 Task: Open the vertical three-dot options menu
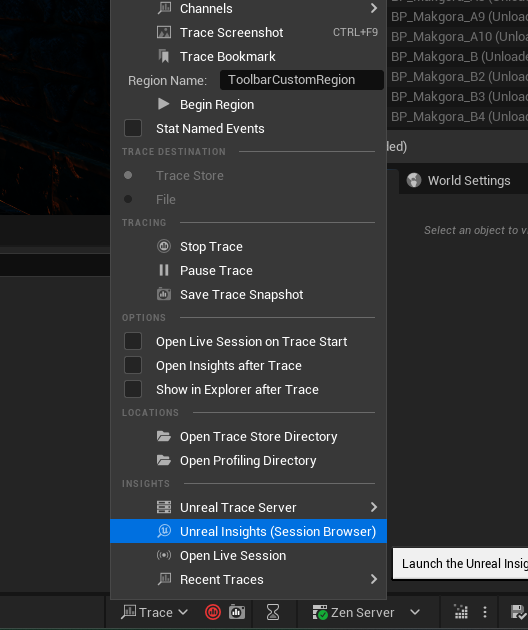tap(485, 612)
